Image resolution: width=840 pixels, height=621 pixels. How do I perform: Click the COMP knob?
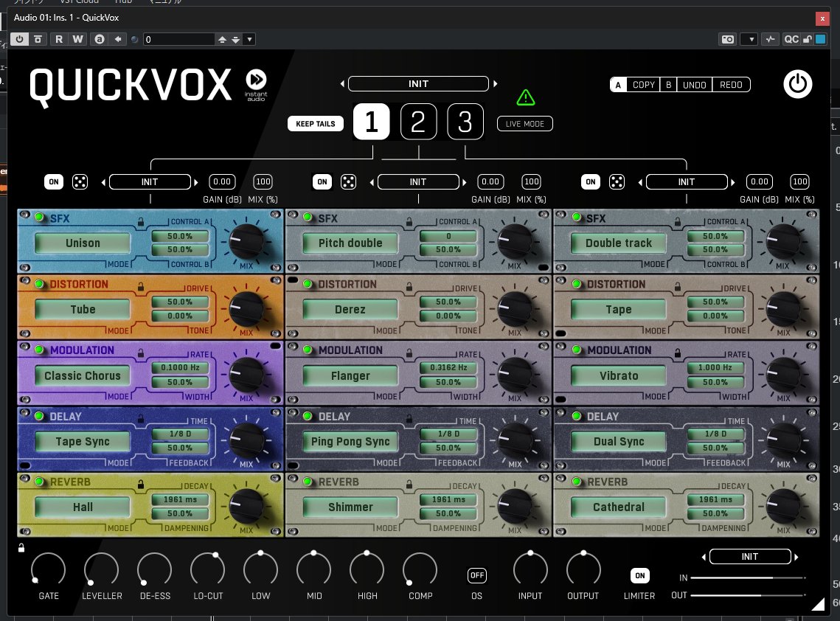point(420,569)
